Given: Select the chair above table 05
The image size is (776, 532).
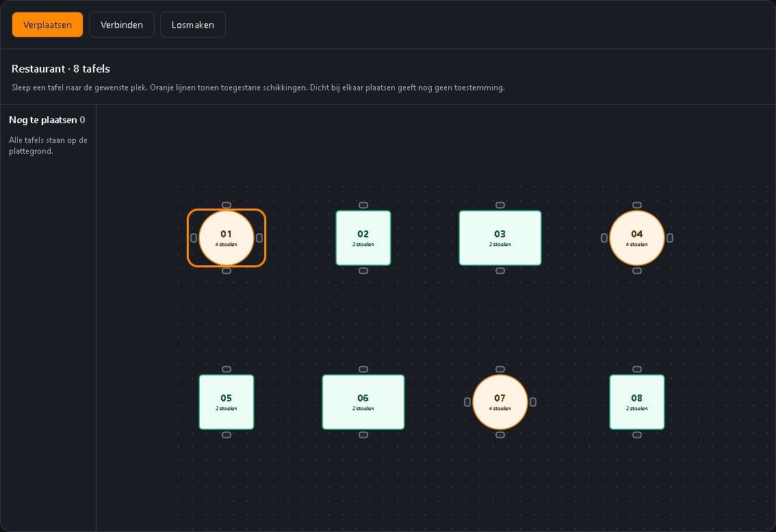Looking at the screenshot, I should [227, 369].
